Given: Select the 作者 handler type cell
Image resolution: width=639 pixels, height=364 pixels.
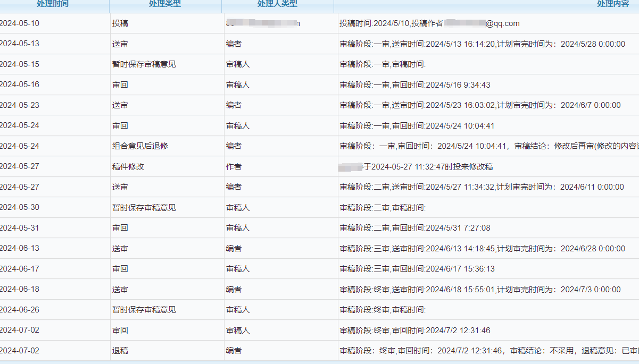Looking at the screenshot, I should 234,167.
